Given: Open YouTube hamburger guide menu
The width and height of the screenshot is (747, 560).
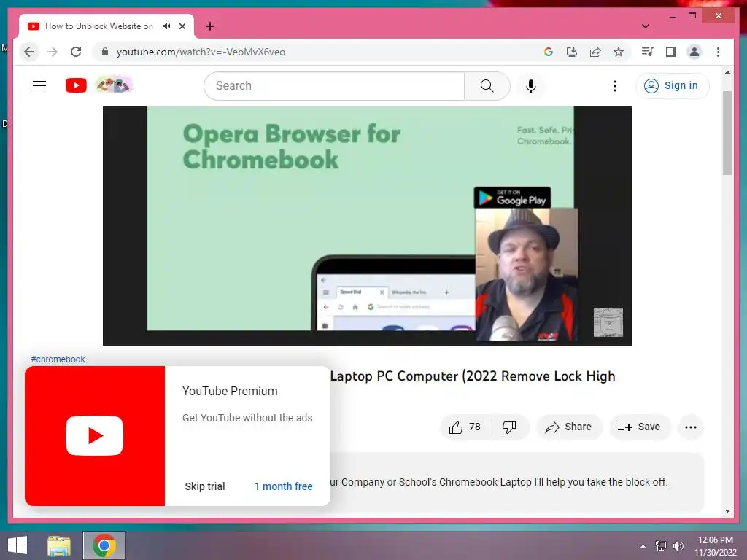Looking at the screenshot, I should pos(39,86).
